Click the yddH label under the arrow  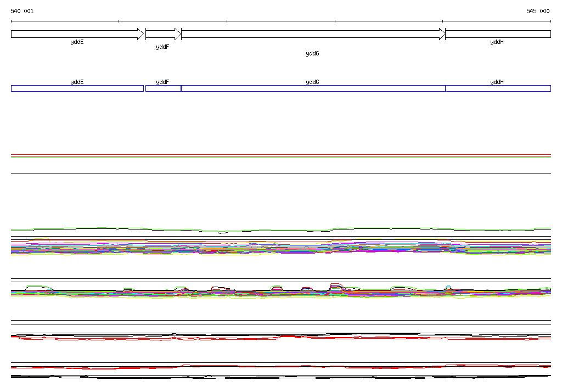[x=497, y=42]
